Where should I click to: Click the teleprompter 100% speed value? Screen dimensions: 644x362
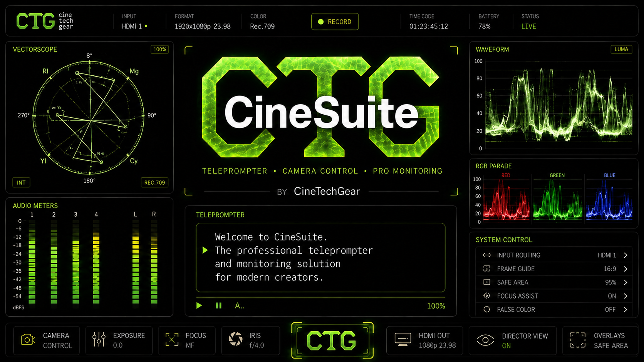pyautogui.click(x=436, y=306)
